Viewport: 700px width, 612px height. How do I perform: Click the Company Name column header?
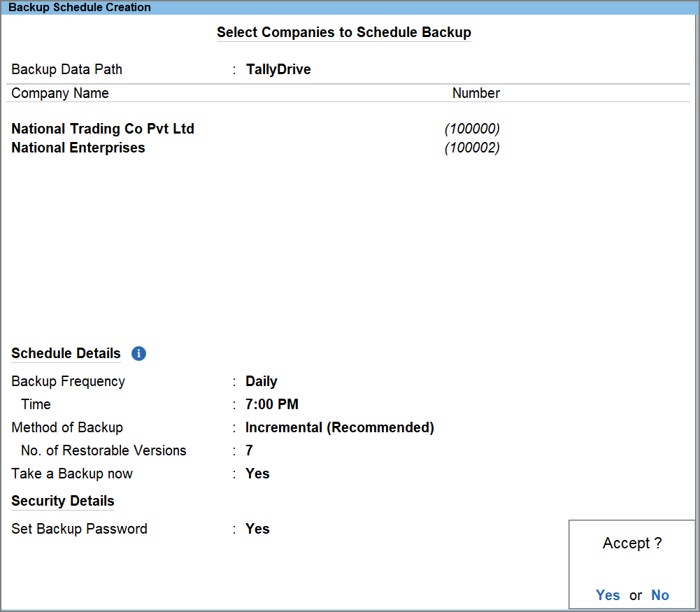(59, 92)
